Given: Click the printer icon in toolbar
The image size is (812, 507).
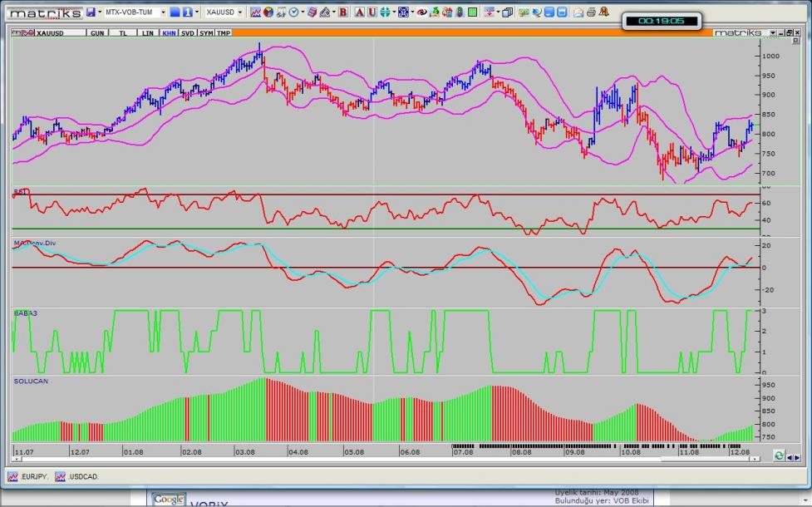Looking at the screenshot, I should (x=591, y=12).
